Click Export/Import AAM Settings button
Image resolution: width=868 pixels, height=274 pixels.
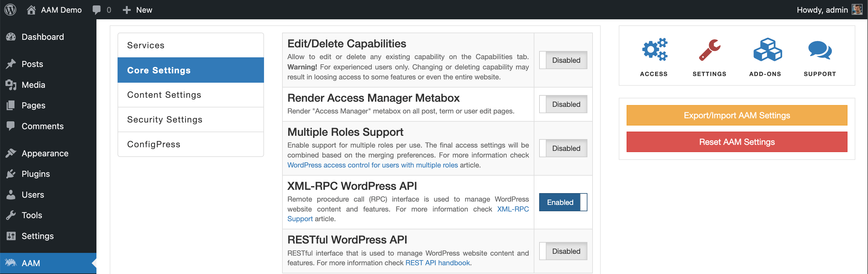point(737,115)
